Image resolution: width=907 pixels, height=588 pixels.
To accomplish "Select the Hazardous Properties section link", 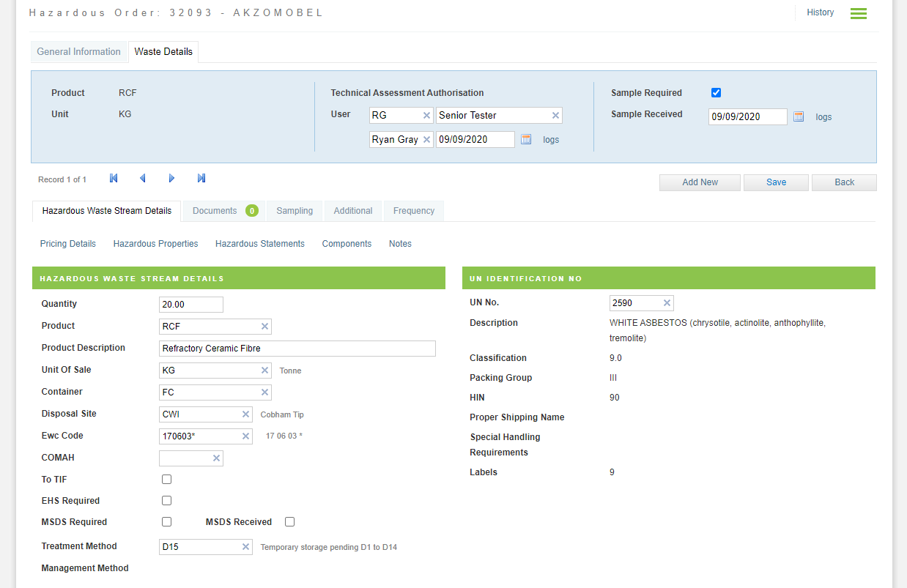I will [155, 243].
